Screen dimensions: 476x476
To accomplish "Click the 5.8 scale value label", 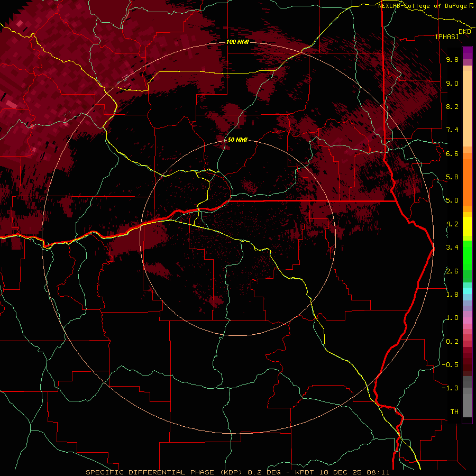I will pyautogui.click(x=452, y=177).
